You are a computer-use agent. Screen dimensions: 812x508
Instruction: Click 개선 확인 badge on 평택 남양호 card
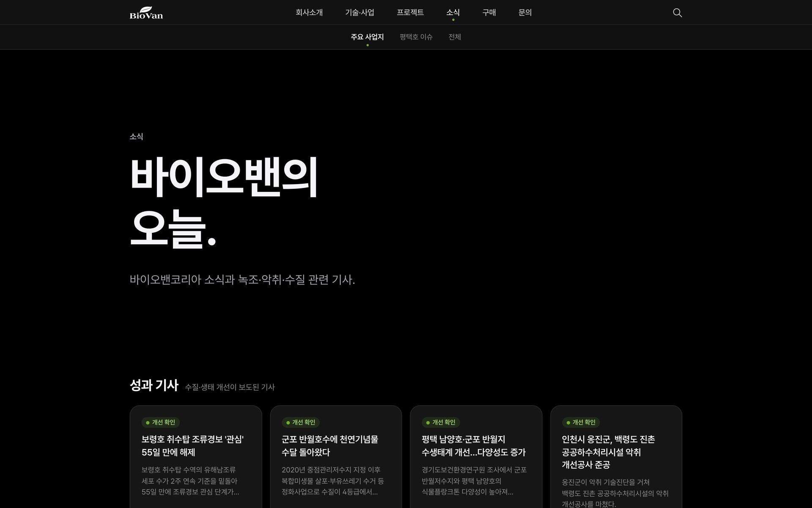(441, 422)
